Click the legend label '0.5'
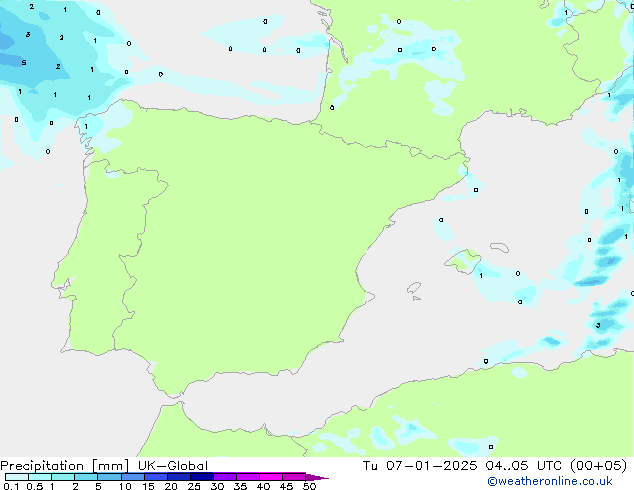 [35, 486]
